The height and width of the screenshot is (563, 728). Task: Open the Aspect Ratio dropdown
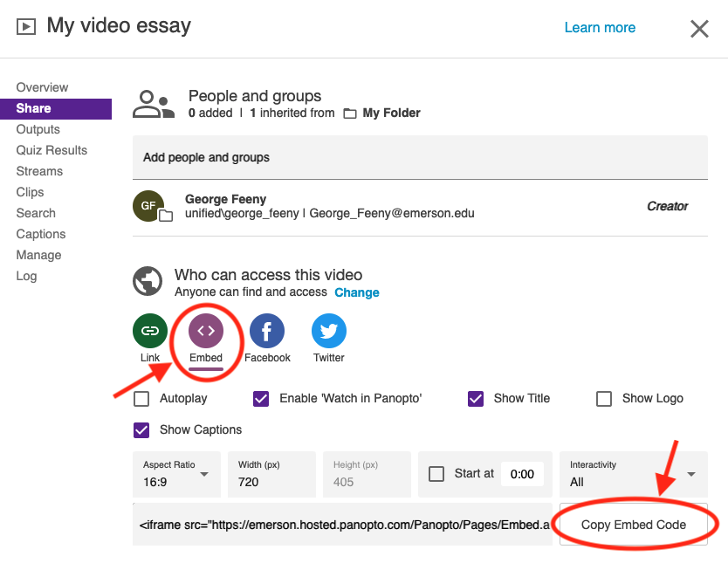tap(176, 474)
